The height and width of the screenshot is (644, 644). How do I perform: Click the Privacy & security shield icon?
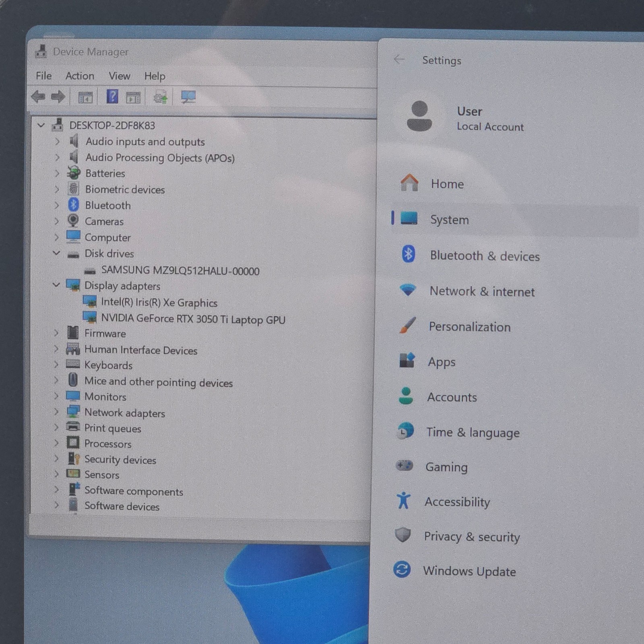pos(403,535)
